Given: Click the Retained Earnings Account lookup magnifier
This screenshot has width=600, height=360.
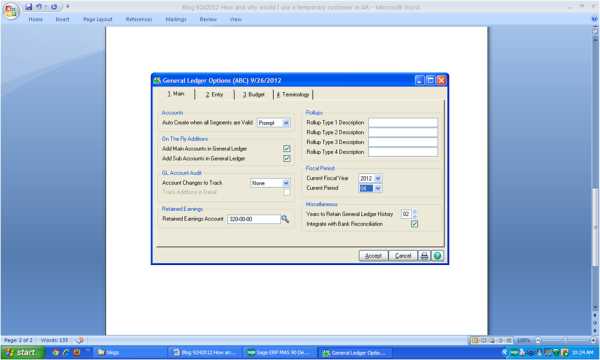Looking at the screenshot, I should tap(285, 219).
